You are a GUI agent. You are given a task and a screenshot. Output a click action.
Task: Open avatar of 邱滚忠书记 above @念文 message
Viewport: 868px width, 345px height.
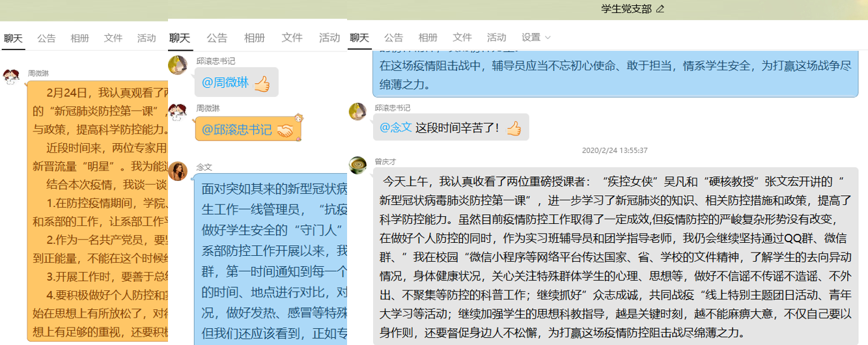pyautogui.click(x=358, y=112)
